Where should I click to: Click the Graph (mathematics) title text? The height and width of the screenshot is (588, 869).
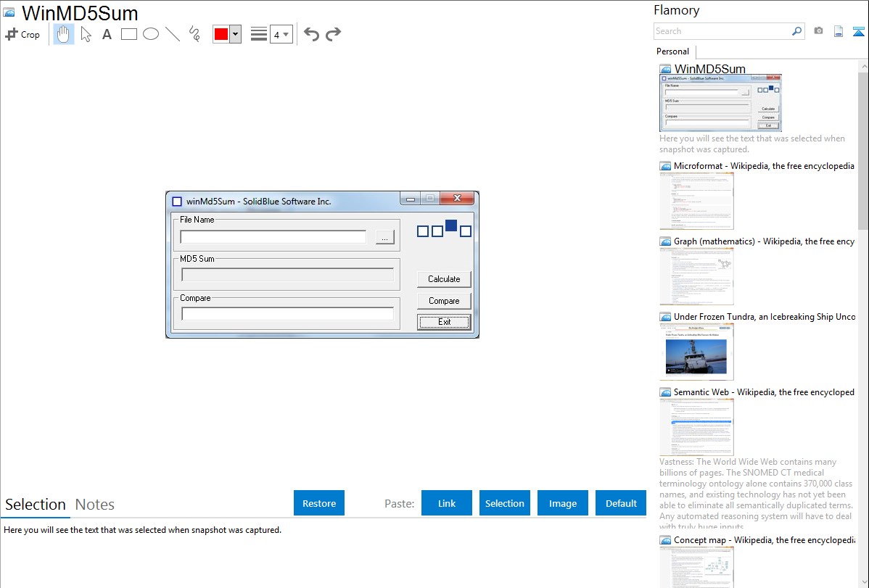point(764,241)
